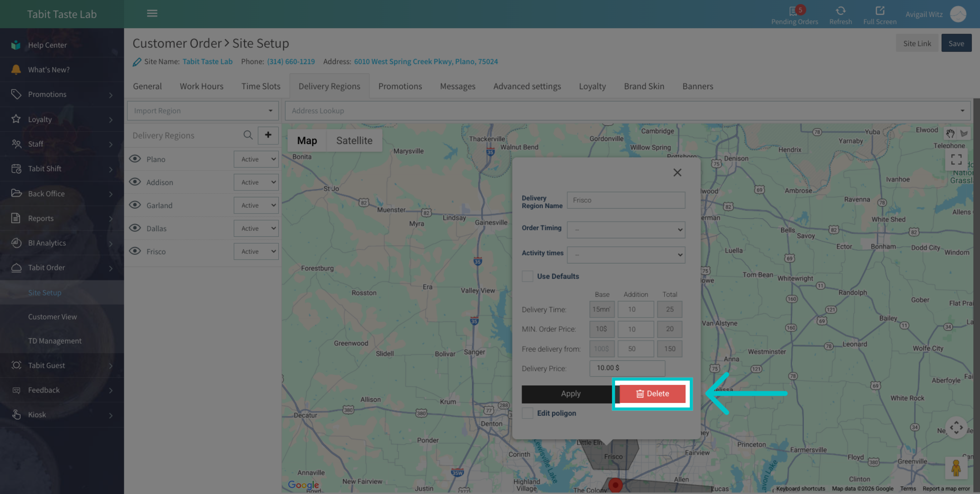Viewport: 980px width, 494px height.
Task: Click the pencil icon beside Site Name
Action: coord(137,62)
